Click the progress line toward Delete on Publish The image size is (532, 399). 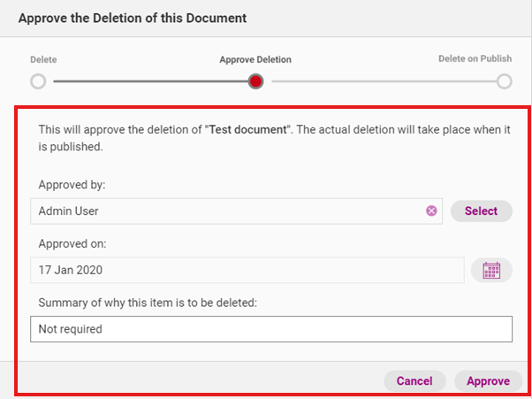pyautogui.click(x=380, y=81)
